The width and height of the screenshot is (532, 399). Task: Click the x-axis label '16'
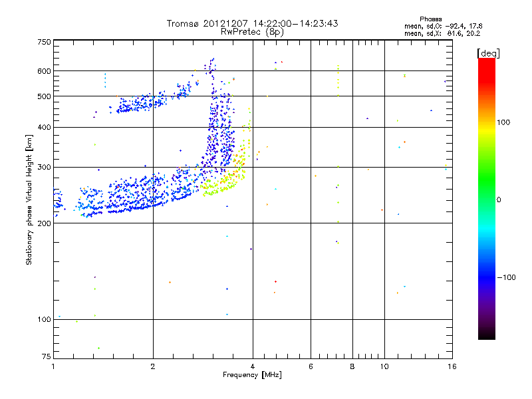(x=452, y=366)
